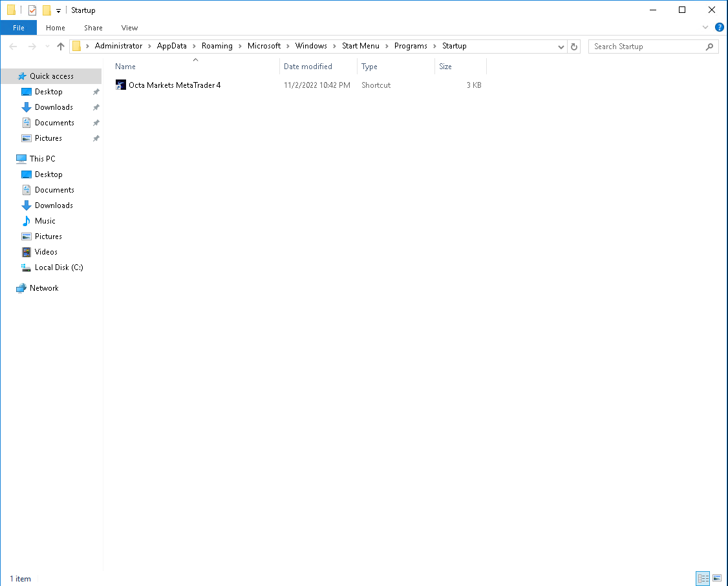The width and height of the screenshot is (728, 586).
Task: Click the Up one level arrow
Action: tap(61, 47)
